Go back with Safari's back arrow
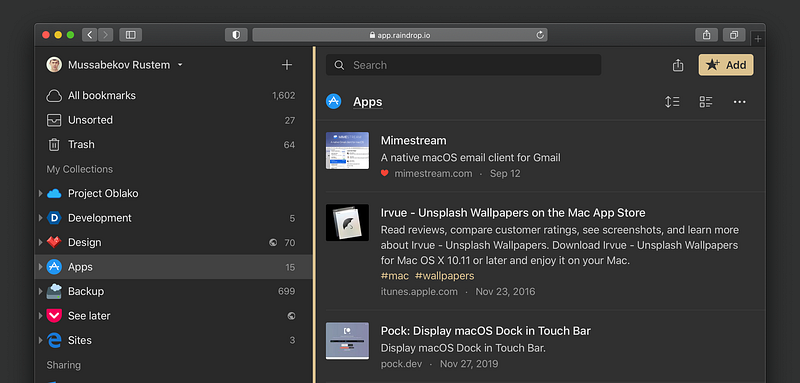The height and width of the screenshot is (383, 800). click(90, 35)
